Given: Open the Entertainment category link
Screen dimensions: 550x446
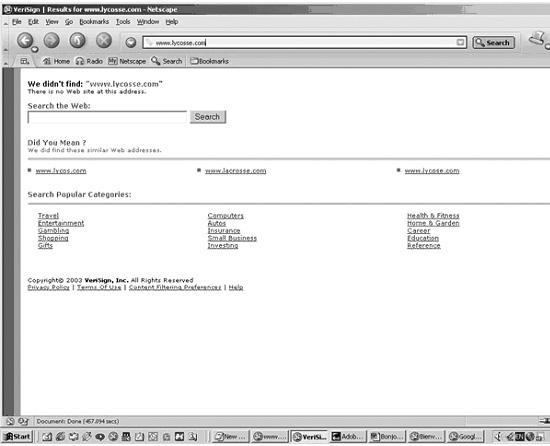Looking at the screenshot, I should (x=61, y=223).
